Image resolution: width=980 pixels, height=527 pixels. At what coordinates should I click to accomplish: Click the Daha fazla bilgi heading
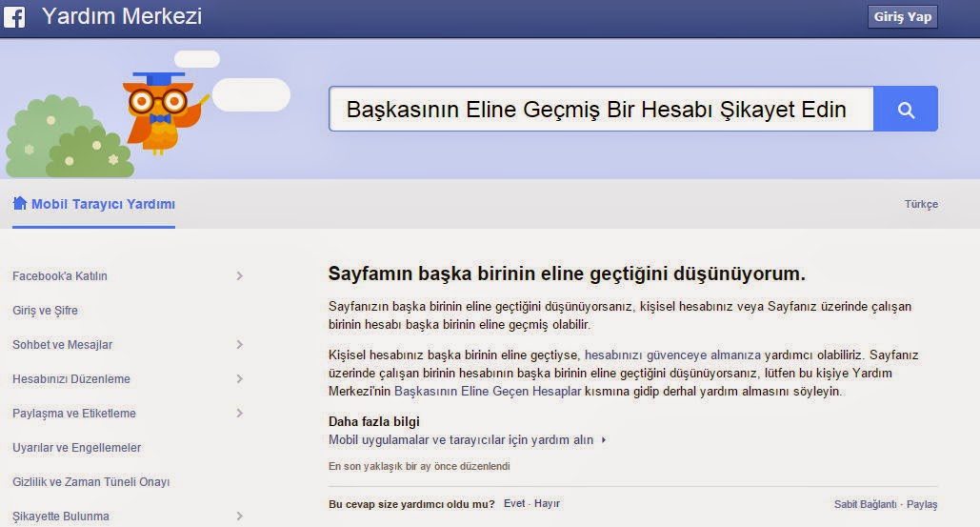click(x=374, y=421)
